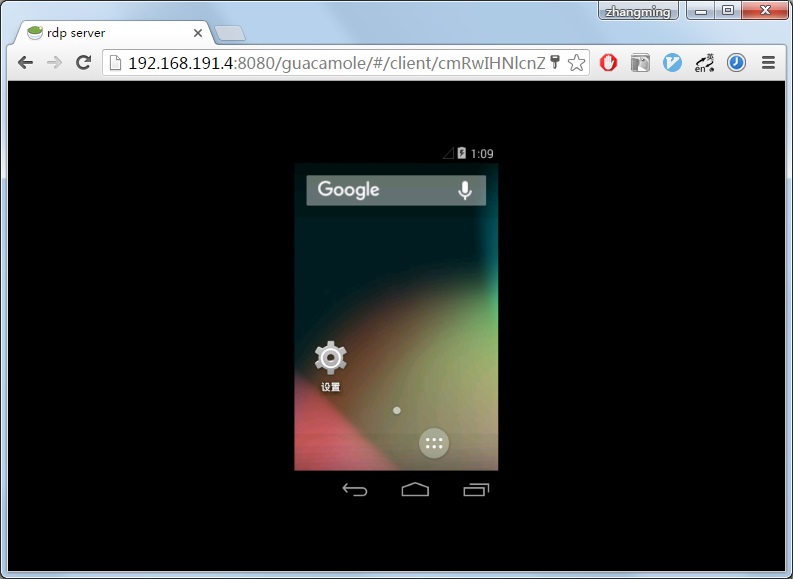
Task: Tap the Google voice search microphone
Action: pyautogui.click(x=464, y=190)
